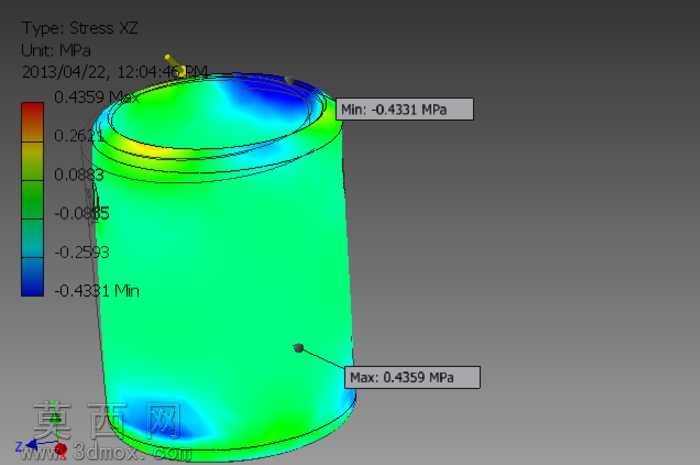Click the '-0.4331 Min' legend value

(97, 291)
